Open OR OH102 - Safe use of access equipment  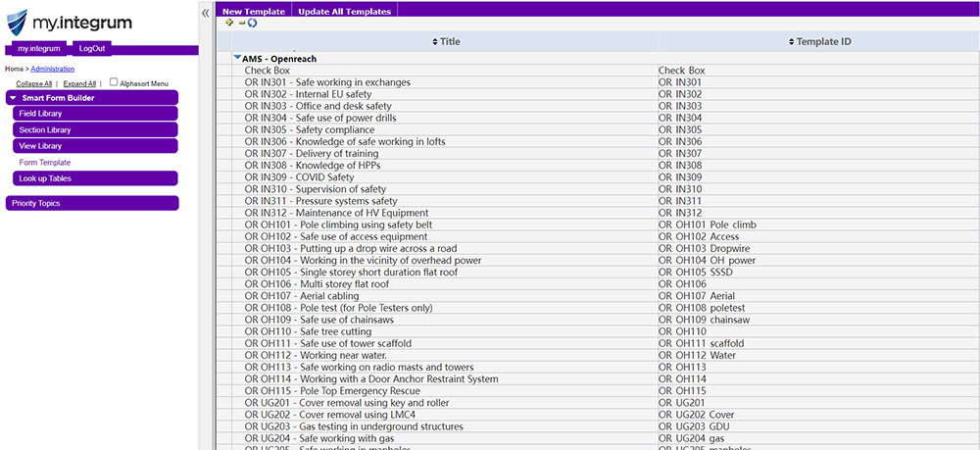click(335, 237)
